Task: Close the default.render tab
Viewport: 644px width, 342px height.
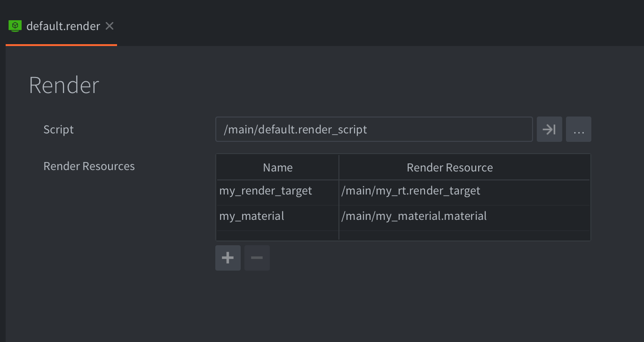Action: tap(109, 26)
